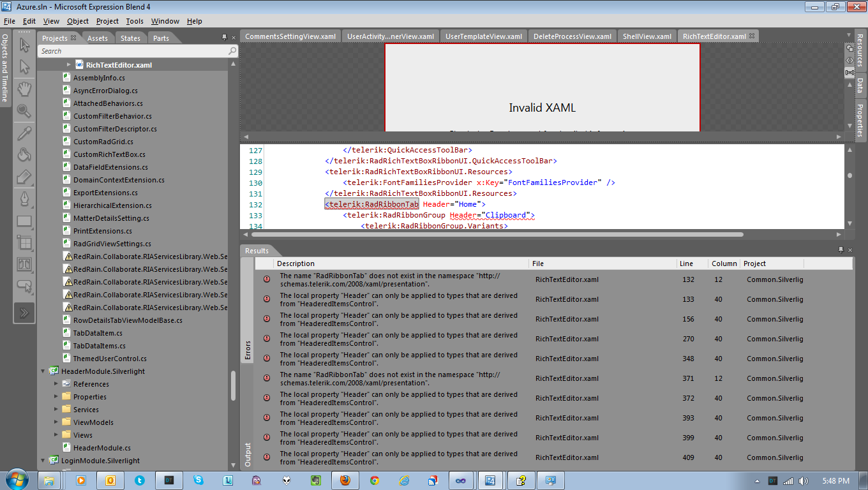
Task: Switch to the ShellView.xaml tab
Action: click(647, 36)
